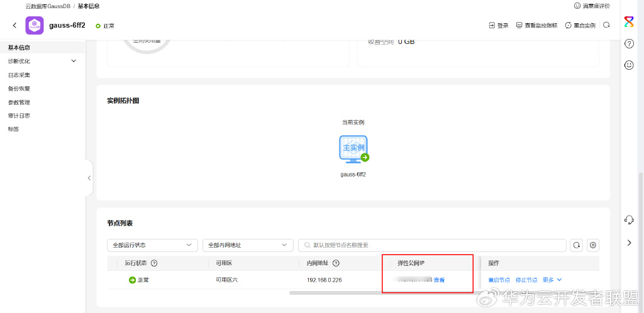The height and width of the screenshot is (313, 644).
Task: Click the page vertical scrollbar
Action: (x=641, y=230)
